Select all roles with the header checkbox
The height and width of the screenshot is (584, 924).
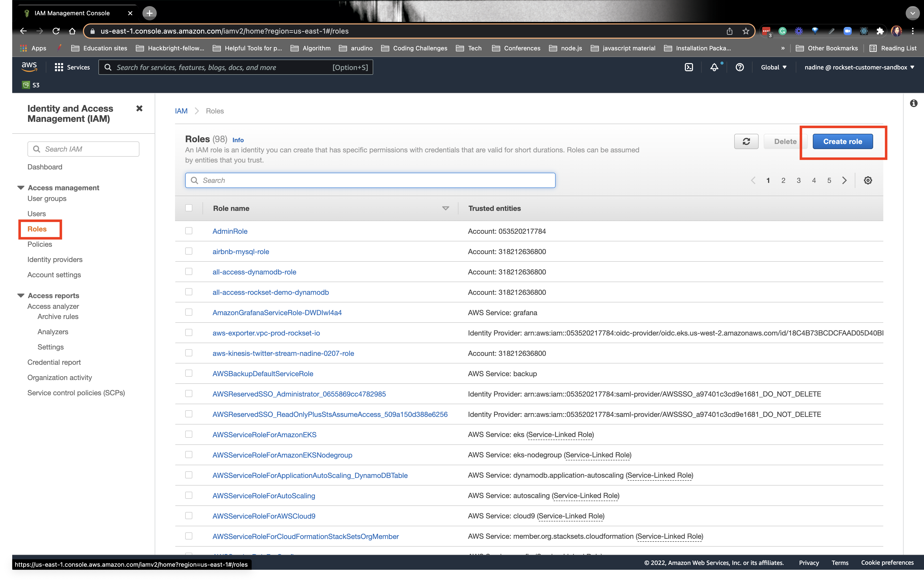(189, 208)
